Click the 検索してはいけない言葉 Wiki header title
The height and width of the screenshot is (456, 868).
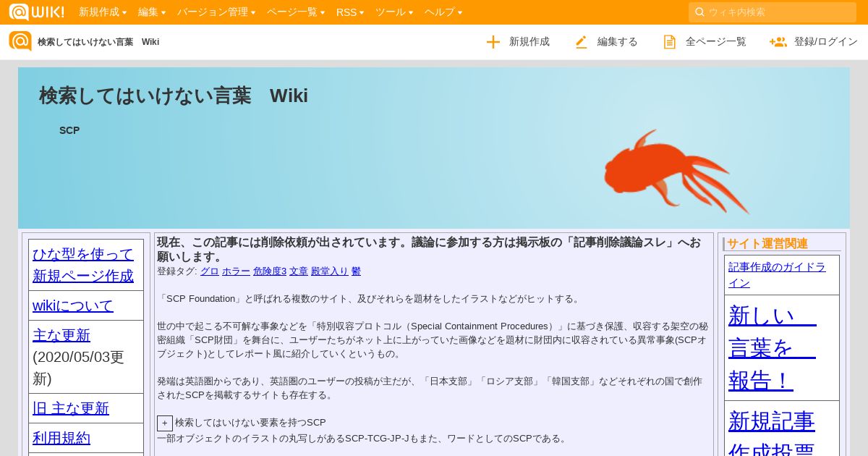tap(174, 96)
